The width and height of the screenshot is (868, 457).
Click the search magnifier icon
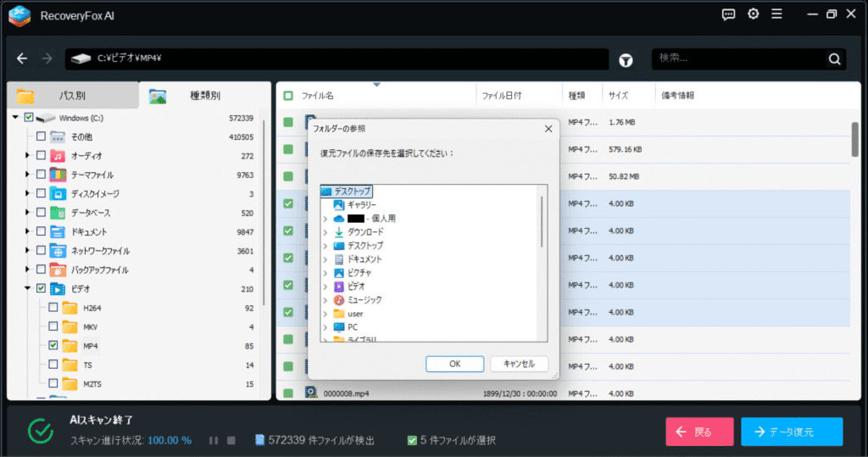tap(835, 59)
